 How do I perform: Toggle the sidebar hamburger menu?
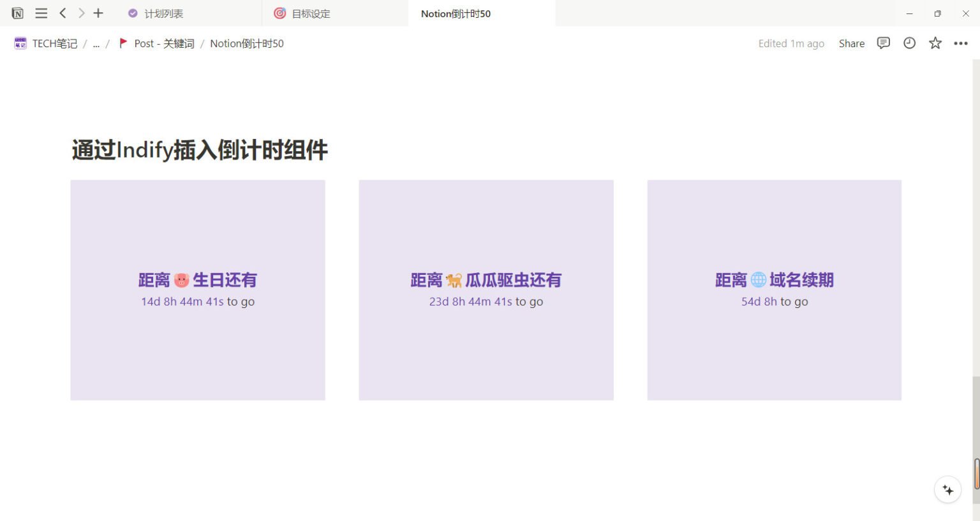coord(41,13)
